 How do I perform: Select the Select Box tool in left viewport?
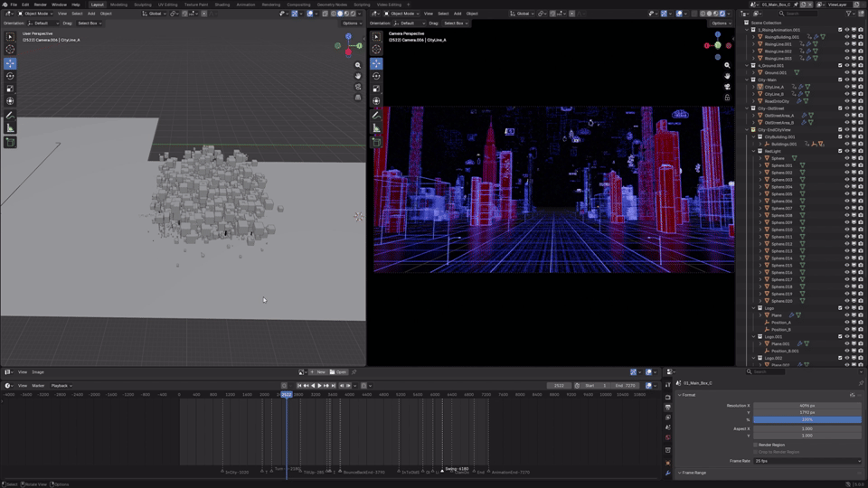[x=10, y=36]
